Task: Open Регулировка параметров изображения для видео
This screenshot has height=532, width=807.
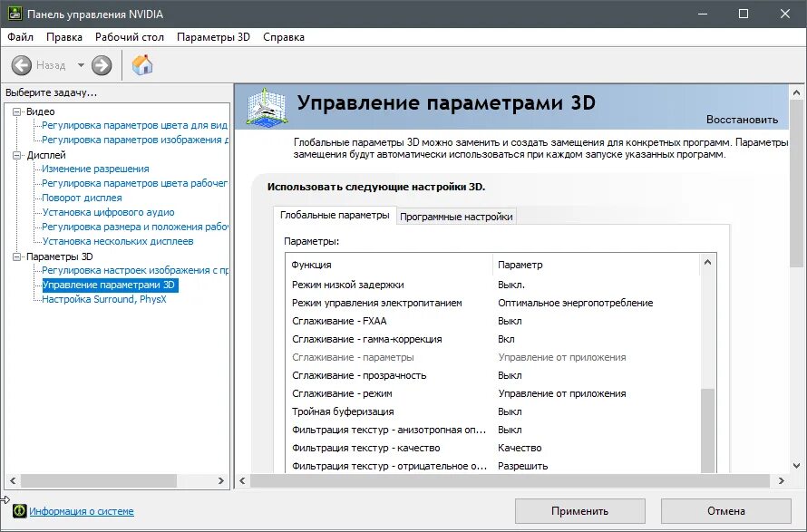Action: coord(135,140)
